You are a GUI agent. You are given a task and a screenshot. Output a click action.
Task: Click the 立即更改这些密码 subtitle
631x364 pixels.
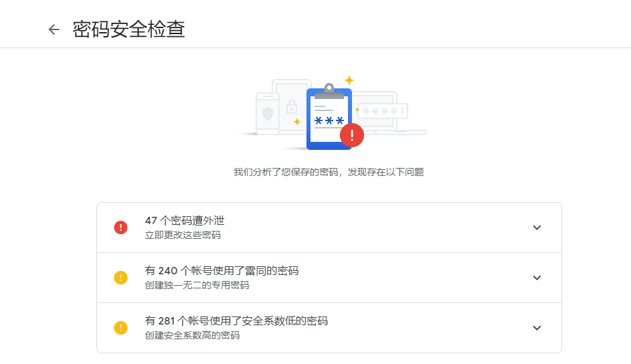[x=183, y=235]
